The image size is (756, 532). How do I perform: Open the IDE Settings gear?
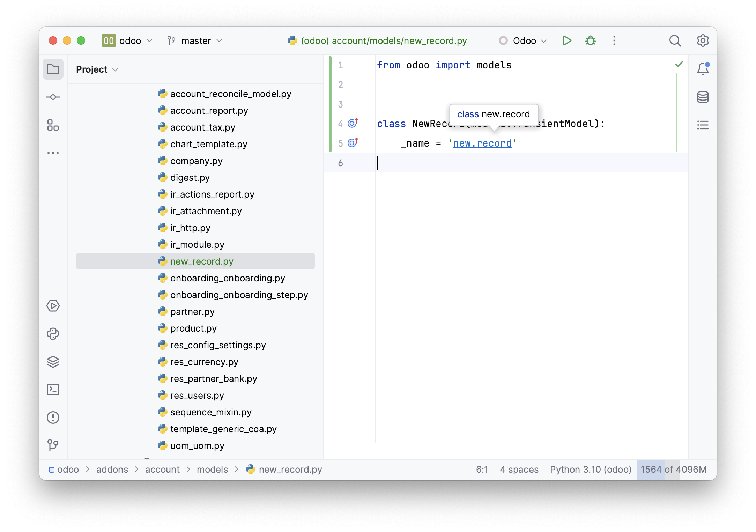point(702,40)
